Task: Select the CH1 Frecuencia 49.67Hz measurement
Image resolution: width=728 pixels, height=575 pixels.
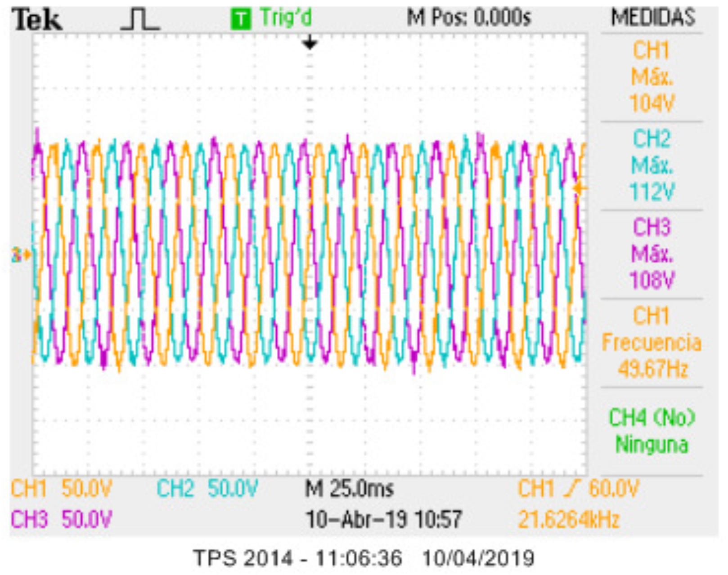Action: click(652, 343)
